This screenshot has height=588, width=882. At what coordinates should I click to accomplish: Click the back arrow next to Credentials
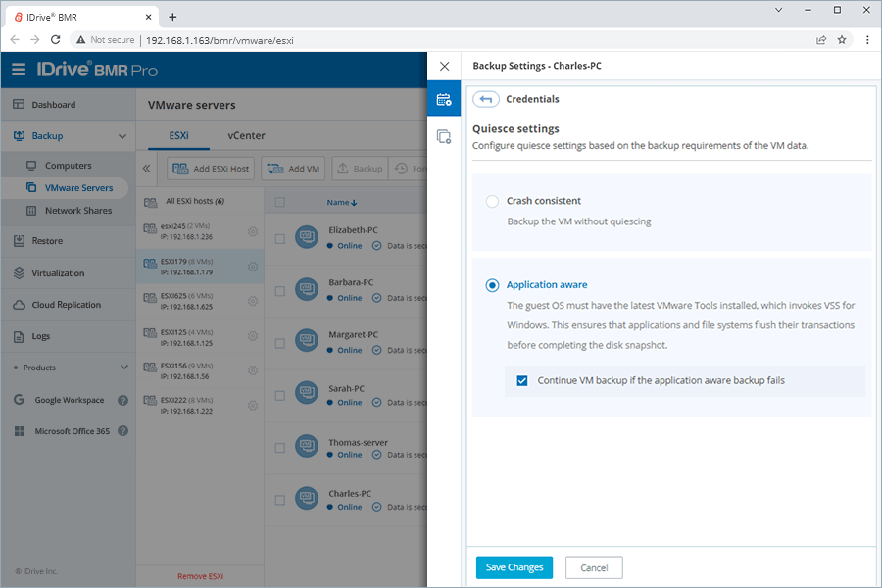coord(486,99)
